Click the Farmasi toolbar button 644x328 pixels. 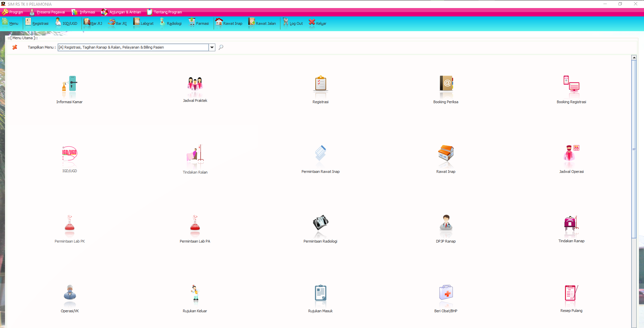coord(199,23)
